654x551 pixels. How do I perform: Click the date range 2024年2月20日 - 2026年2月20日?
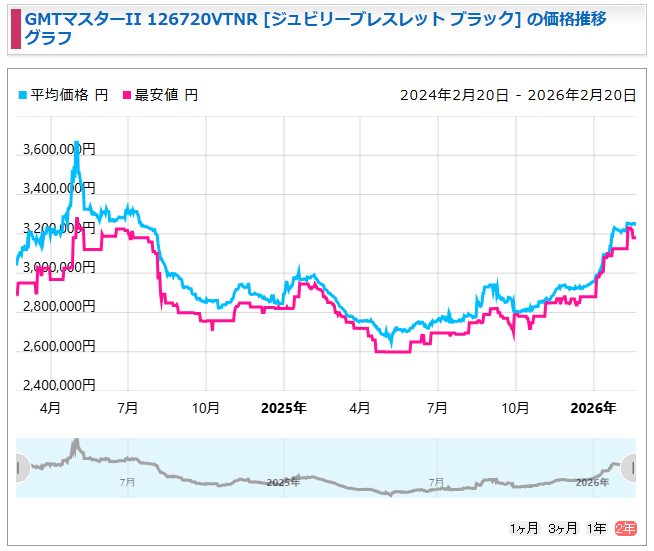click(518, 95)
